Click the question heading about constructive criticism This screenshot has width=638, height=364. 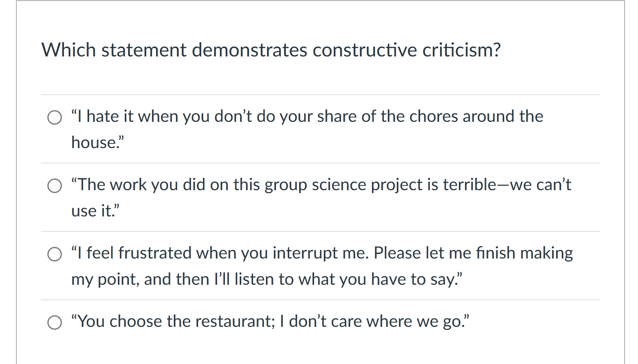click(271, 50)
